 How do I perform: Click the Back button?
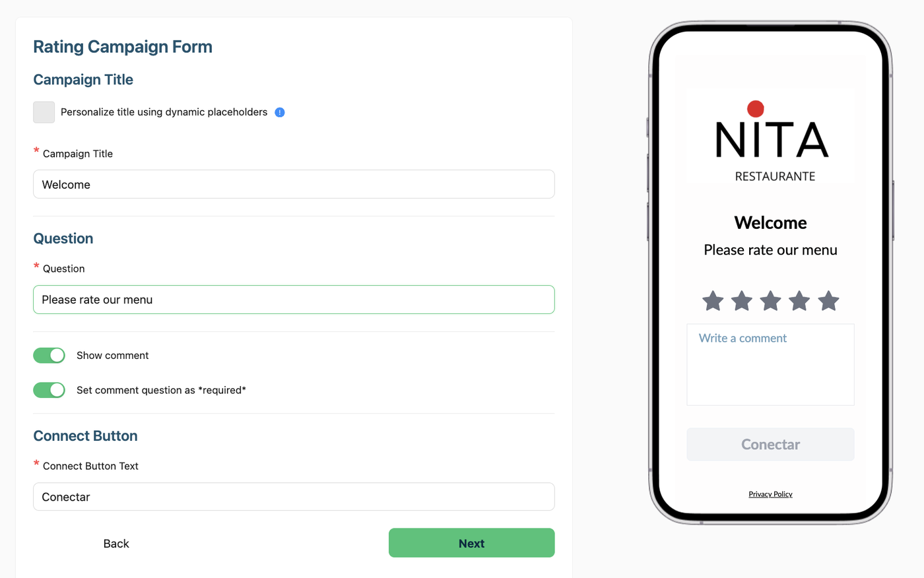tap(116, 544)
